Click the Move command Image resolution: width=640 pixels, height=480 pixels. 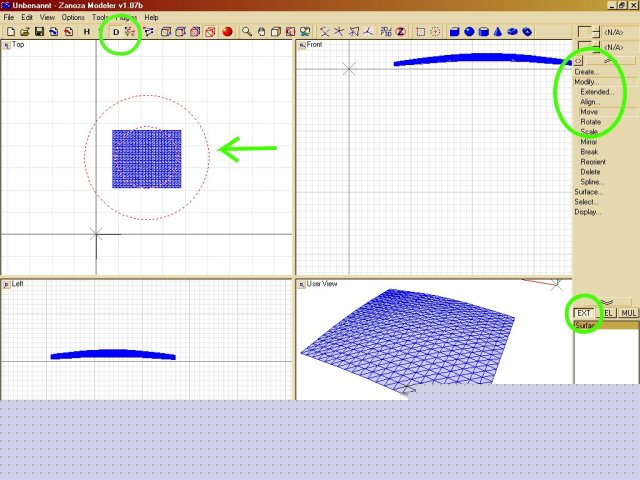[x=589, y=112]
